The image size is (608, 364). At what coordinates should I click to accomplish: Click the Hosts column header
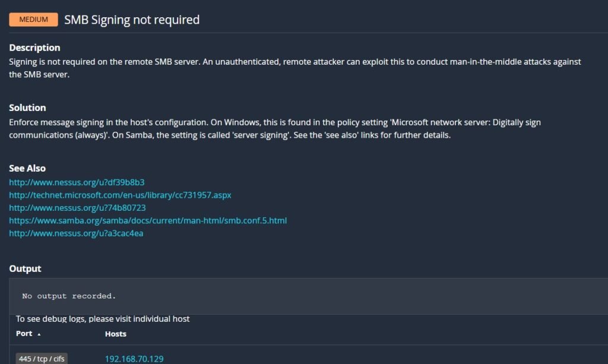116,334
